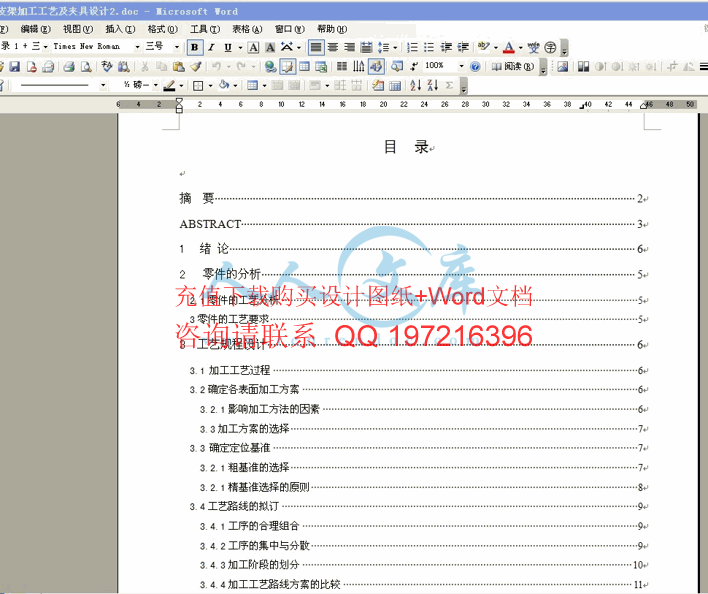Viewport: 708px width, 594px height.
Task: Center align the paragraph
Action: coord(333,47)
